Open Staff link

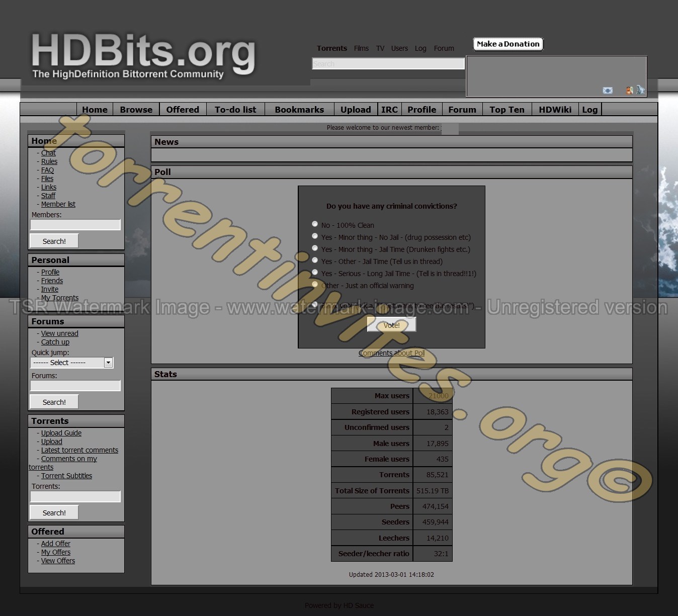[48, 196]
